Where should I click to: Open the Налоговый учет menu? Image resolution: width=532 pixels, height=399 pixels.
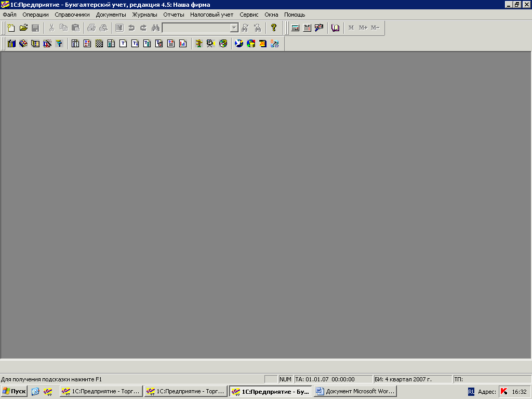coord(212,15)
